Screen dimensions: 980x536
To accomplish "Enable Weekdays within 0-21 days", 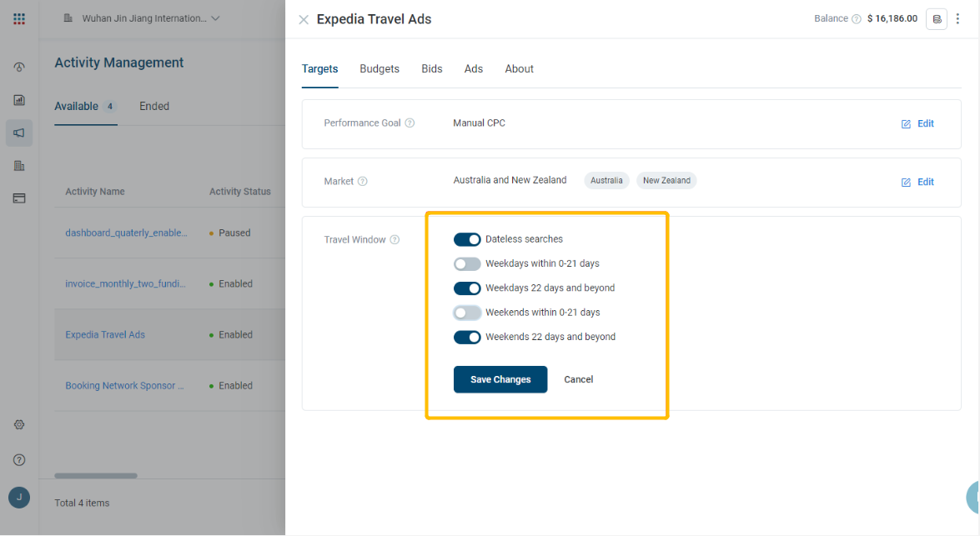I will [467, 263].
